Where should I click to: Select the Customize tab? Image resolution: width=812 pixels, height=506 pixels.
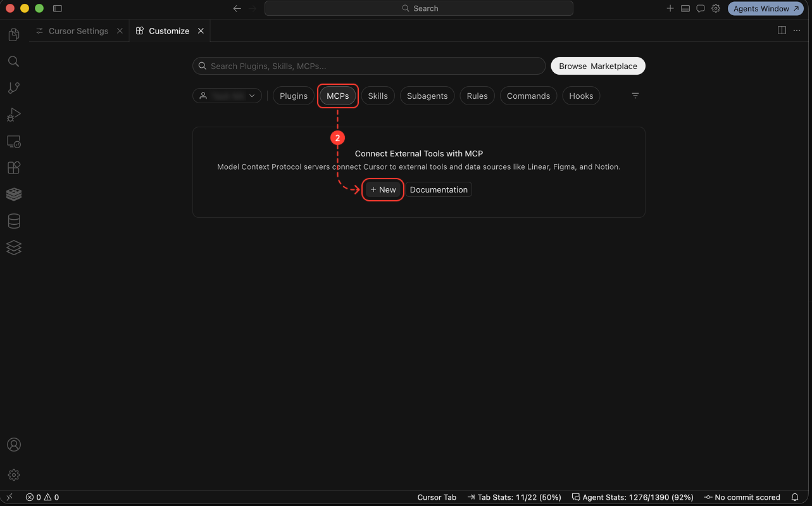coord(169,31)
